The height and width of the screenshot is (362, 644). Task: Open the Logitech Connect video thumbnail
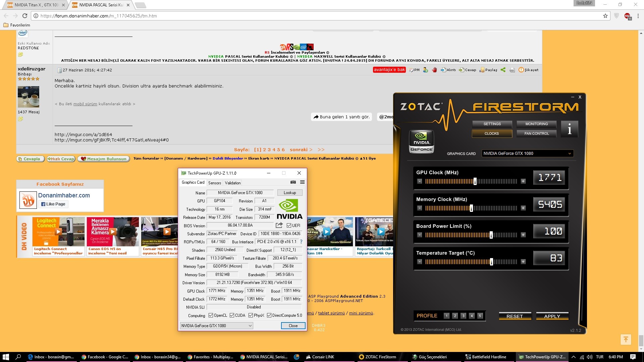pyautogui.click(x=58, y=232)
